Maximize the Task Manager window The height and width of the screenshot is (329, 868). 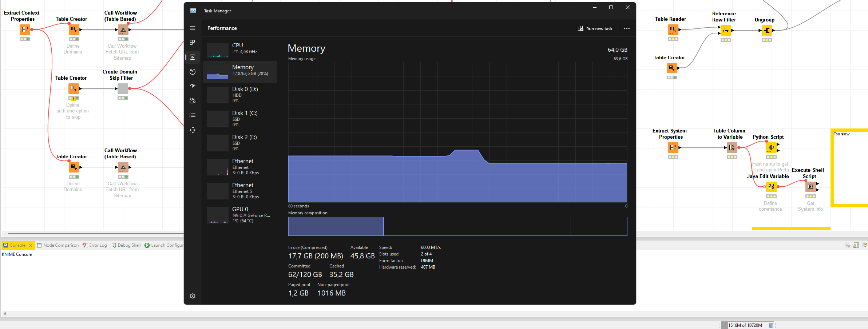click(x=611, y=7)
